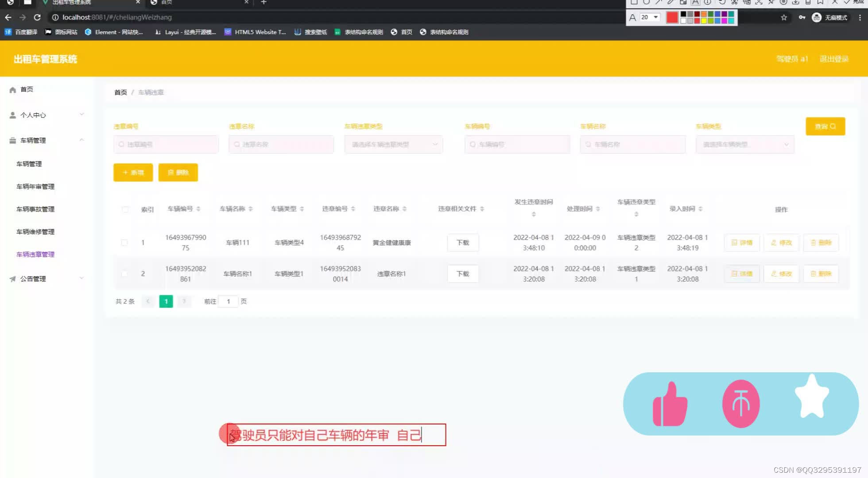Open the Element bookmark
Viewport: 868px width, 478px height.
pyautogui.click(x=114, y=32)
